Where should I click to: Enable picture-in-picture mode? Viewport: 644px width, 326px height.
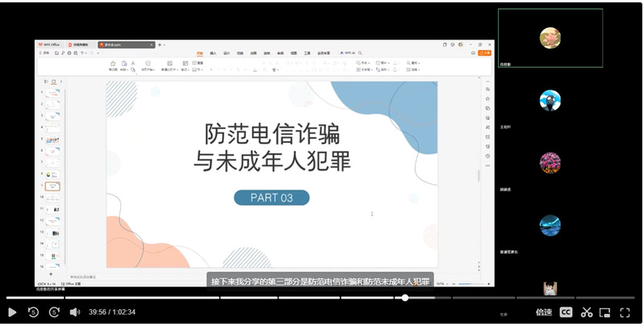coord(605,312)
